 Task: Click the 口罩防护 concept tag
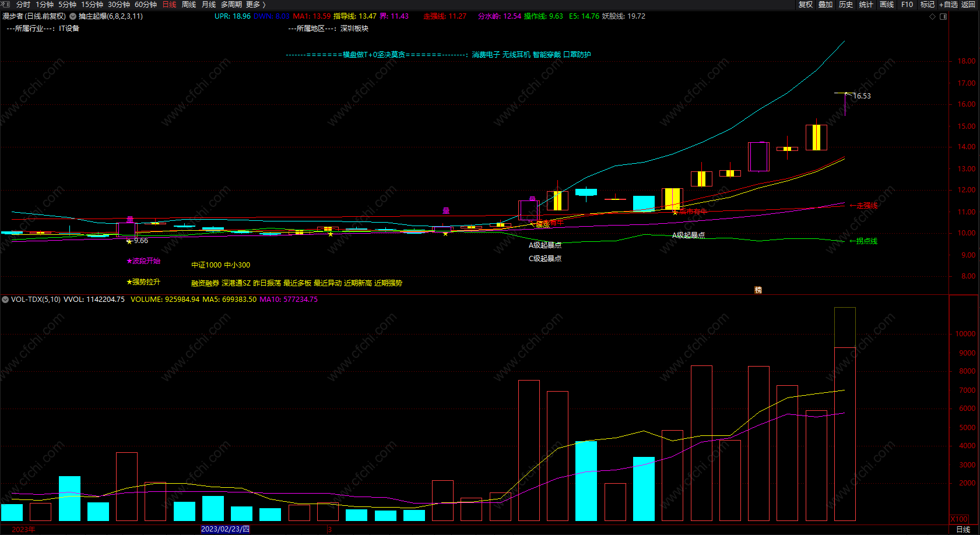pos(577,55)
